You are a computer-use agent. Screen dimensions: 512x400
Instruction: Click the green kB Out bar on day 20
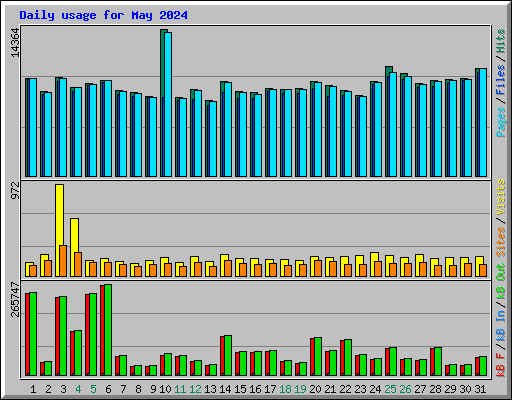318,357
